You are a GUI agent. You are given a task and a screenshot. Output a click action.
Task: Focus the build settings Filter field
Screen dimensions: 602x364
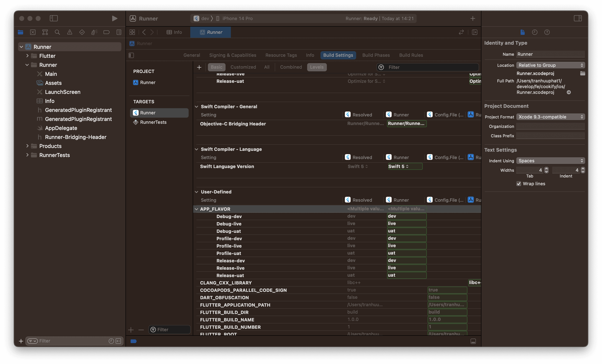428,67
